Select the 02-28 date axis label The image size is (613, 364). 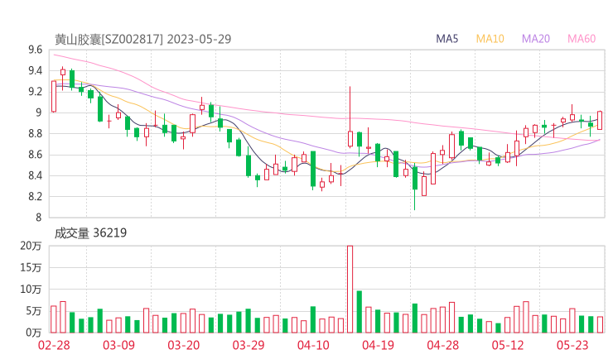[x=54, y=345]
